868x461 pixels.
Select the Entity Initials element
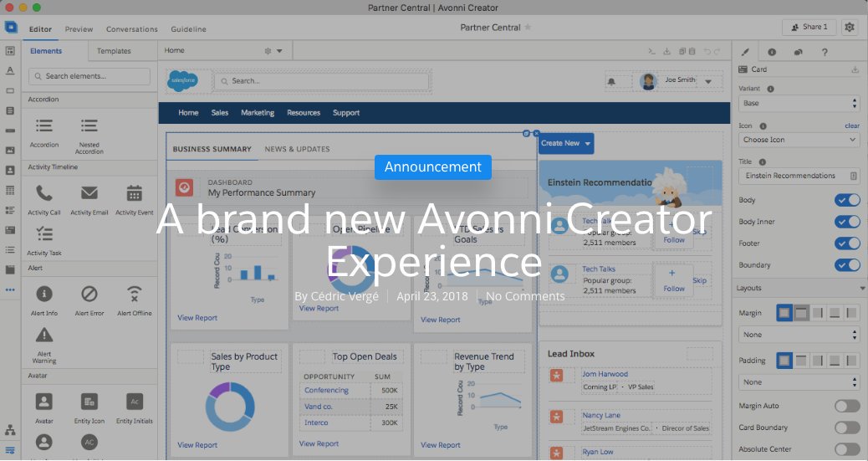pos(135,408)
